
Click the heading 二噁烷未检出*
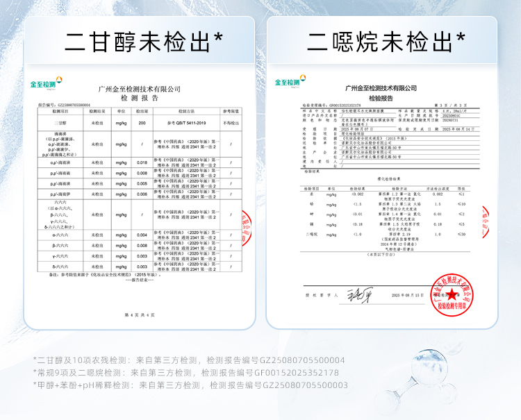tap(386, 42)
